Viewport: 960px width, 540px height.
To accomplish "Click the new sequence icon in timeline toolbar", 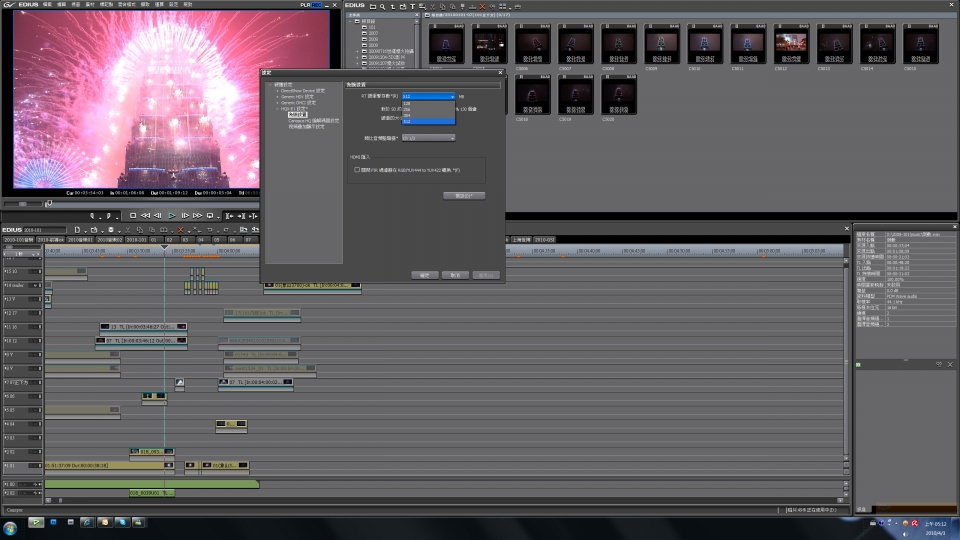I will 76,229.
